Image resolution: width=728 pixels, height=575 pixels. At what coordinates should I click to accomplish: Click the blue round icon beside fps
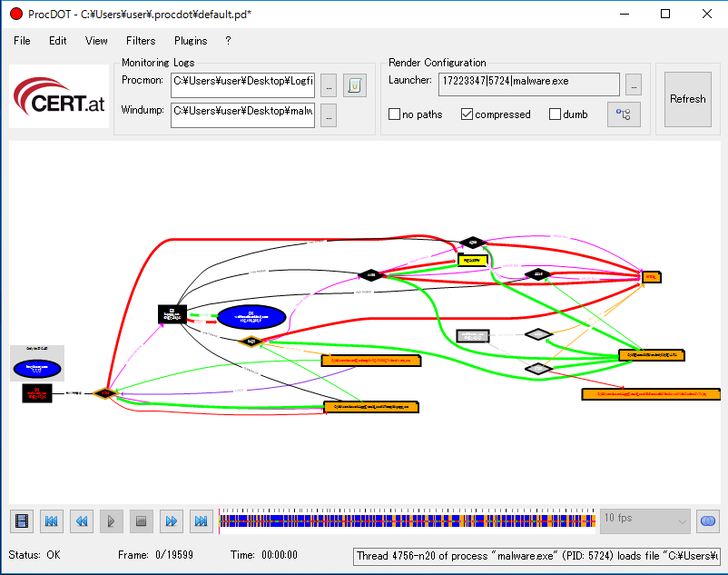pos(707,521)
